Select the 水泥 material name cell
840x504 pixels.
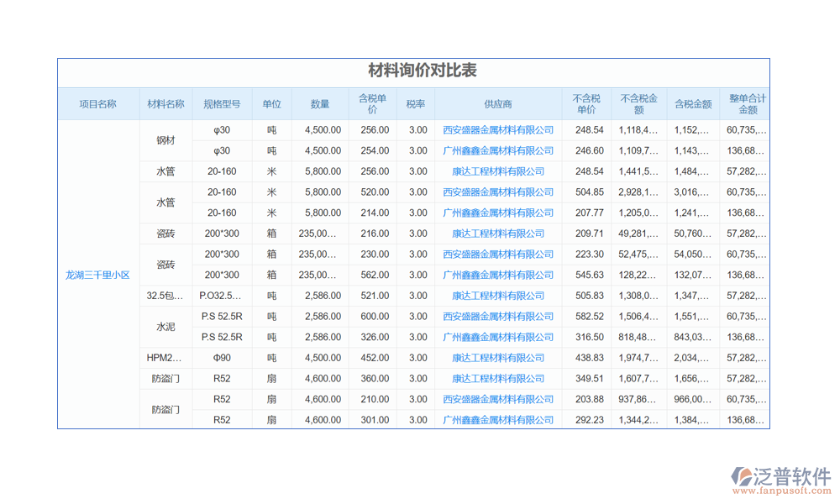[x=165, y=327]
